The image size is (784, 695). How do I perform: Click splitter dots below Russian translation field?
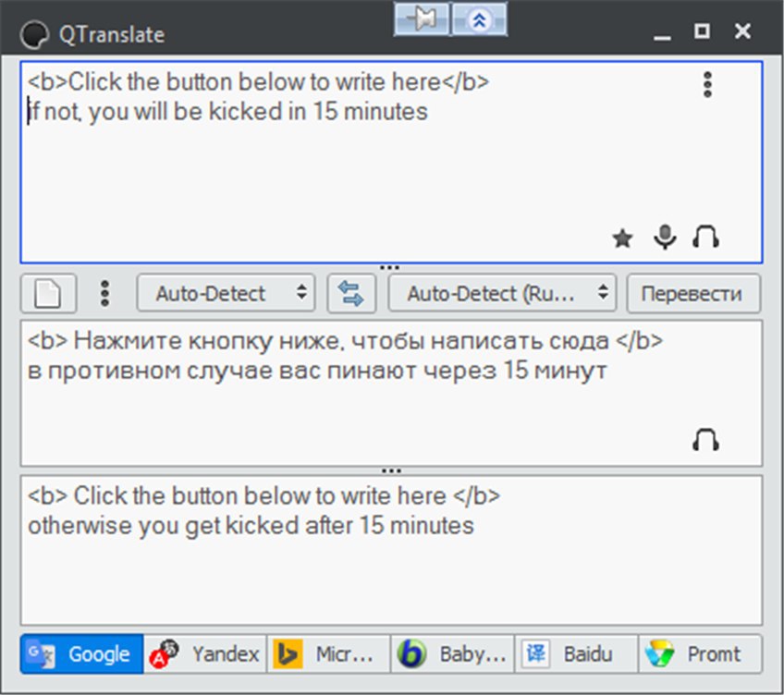[391, 470]
